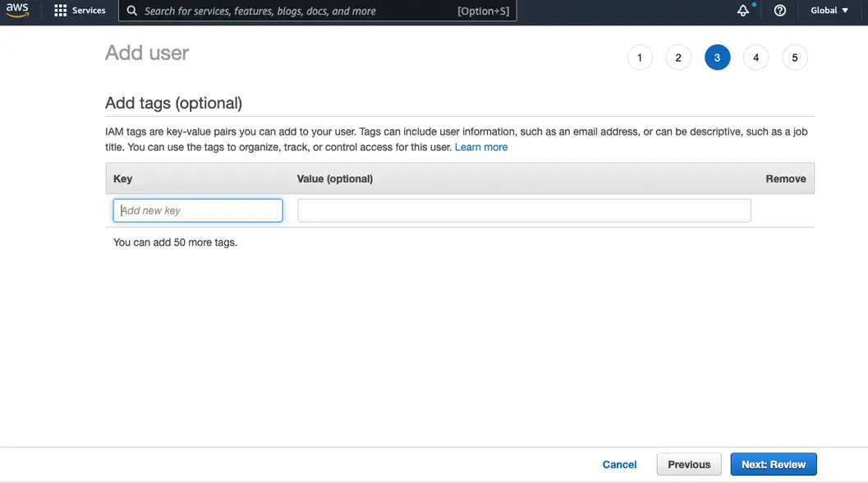Continue with Next: Review button
Screen dimensions: 868x483
pos(773,464)
